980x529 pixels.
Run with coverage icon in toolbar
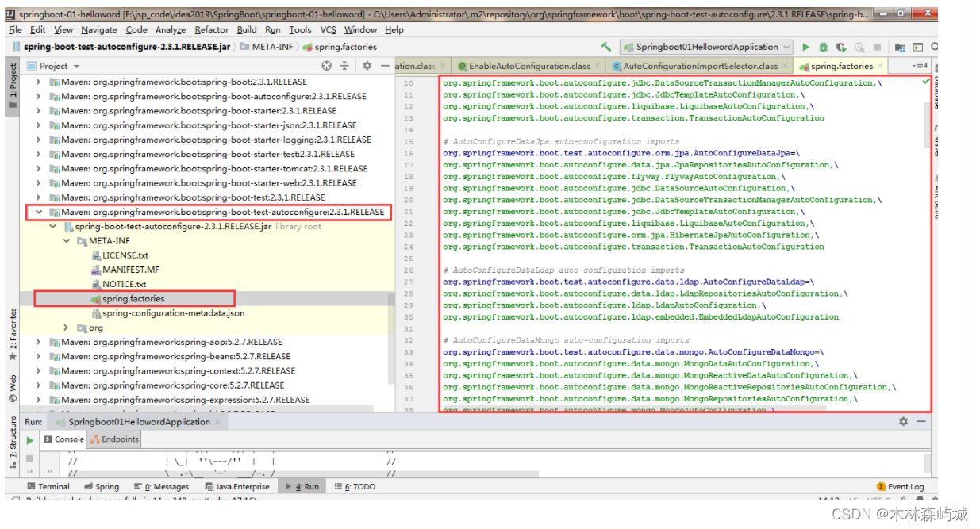(x=841, y=47)
